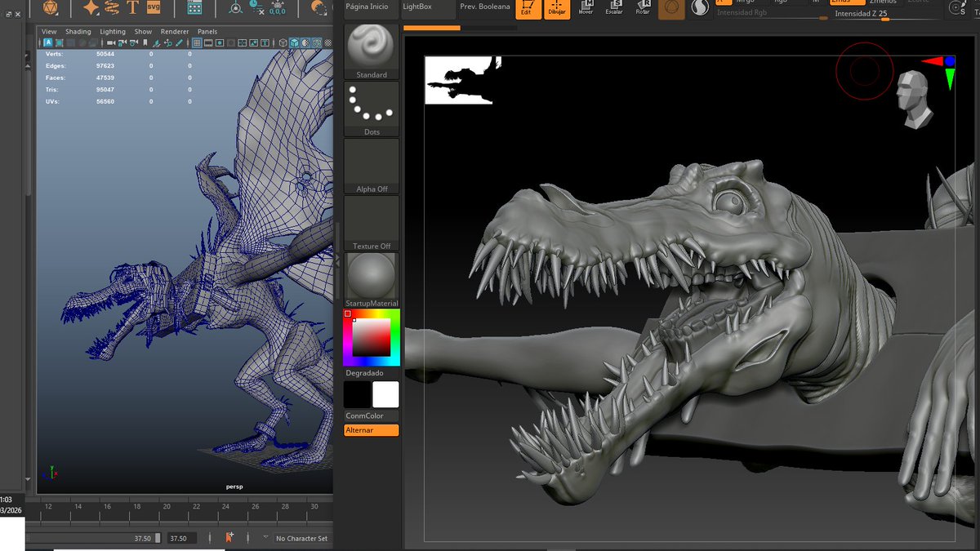Click the No Character Set field
Viewport: 980px width, 551px height.
click(301, 539)
